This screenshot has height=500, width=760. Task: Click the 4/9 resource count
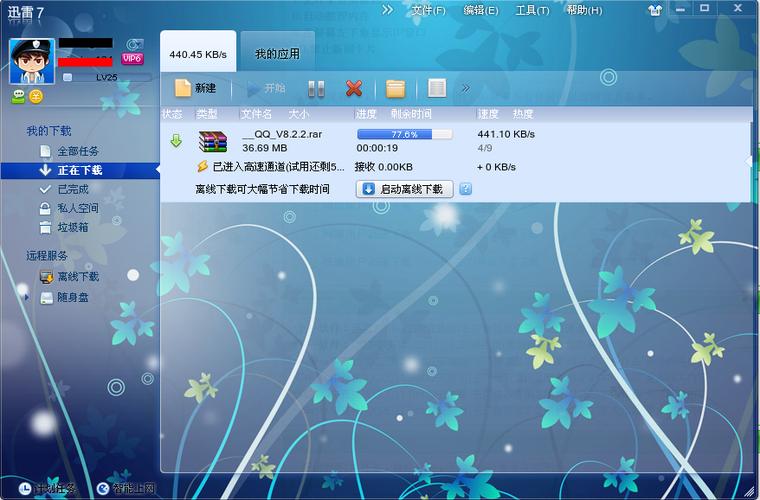click(x=485, y=148)
